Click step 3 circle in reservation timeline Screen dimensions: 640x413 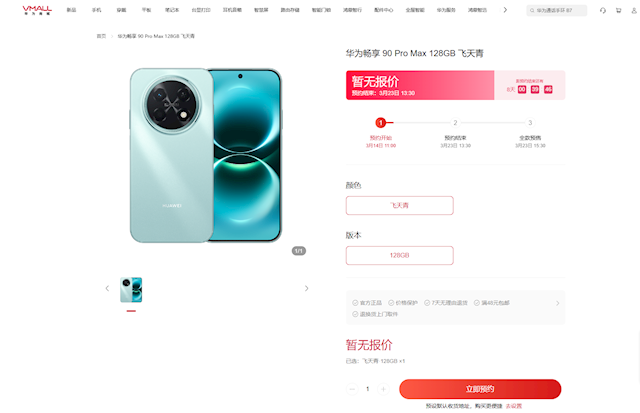[x=530, y=122]
